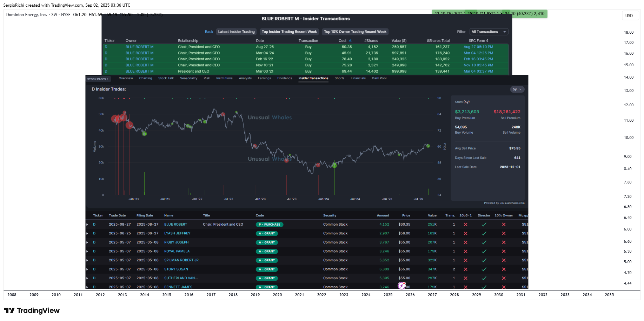644x321 pixels.
Task: Expand the STORY SUSAN trade row
Action: click(87, 269)
